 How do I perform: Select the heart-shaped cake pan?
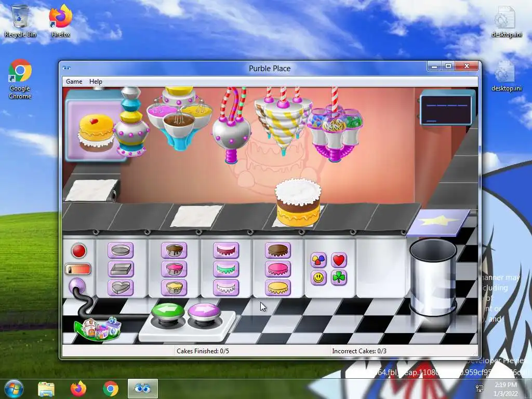point(121,288)
